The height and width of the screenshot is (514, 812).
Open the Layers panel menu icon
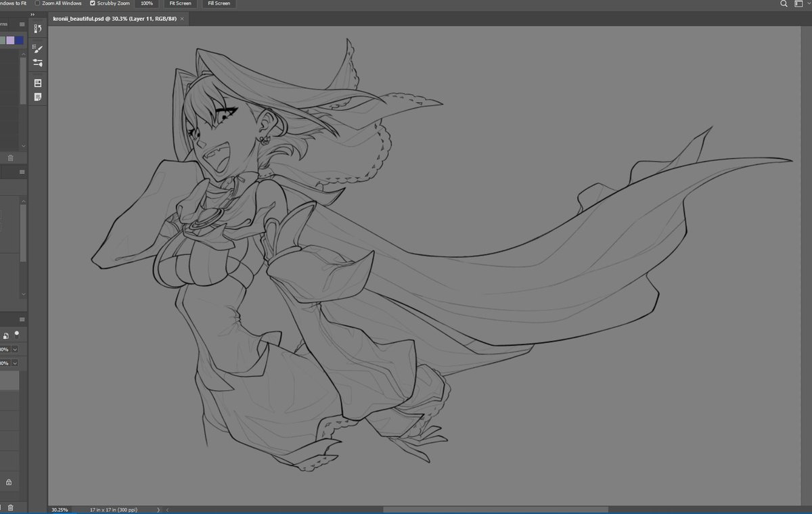(22, 320)
